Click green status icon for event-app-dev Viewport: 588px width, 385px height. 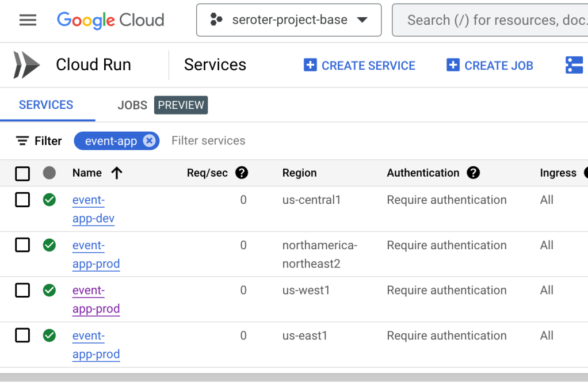point(49,200)
